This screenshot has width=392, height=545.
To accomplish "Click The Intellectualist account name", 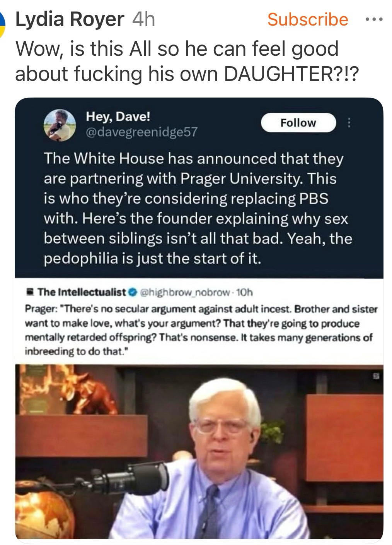I will click(82, 292).
